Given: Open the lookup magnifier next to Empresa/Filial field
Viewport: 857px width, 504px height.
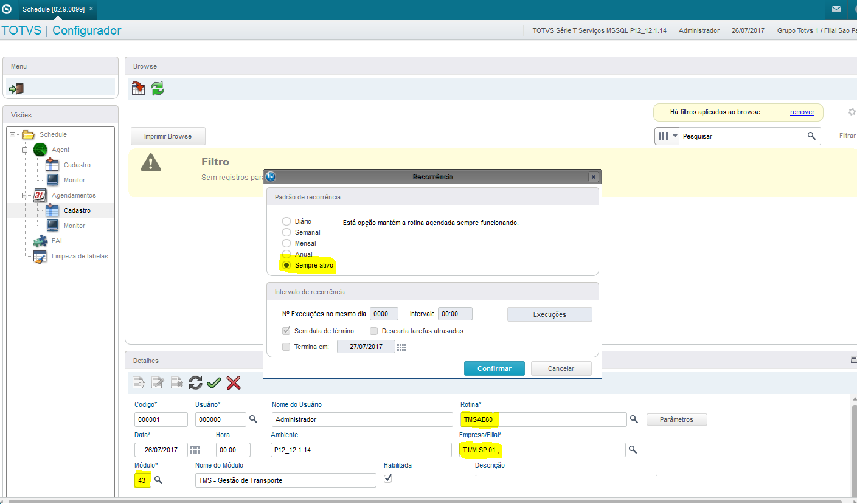Looking at the screenshot, I should click(633, 449).
